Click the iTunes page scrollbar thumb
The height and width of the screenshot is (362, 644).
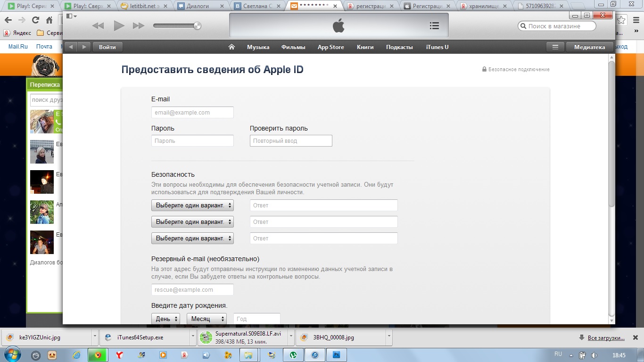(x=611, y=133)
